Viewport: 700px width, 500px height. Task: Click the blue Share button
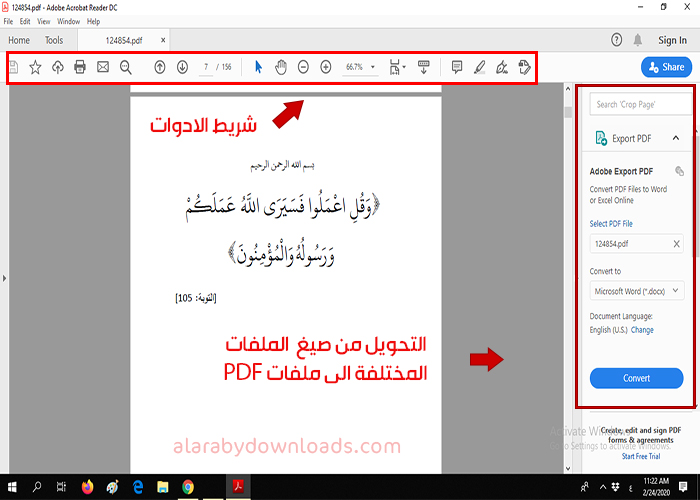pyautogui.click(x=667, y=67)
